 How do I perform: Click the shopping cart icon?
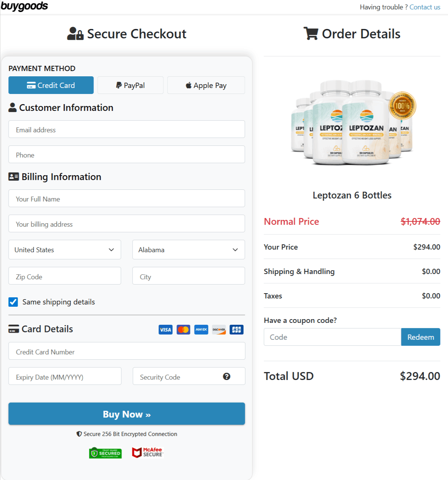[x=310, y=33]
